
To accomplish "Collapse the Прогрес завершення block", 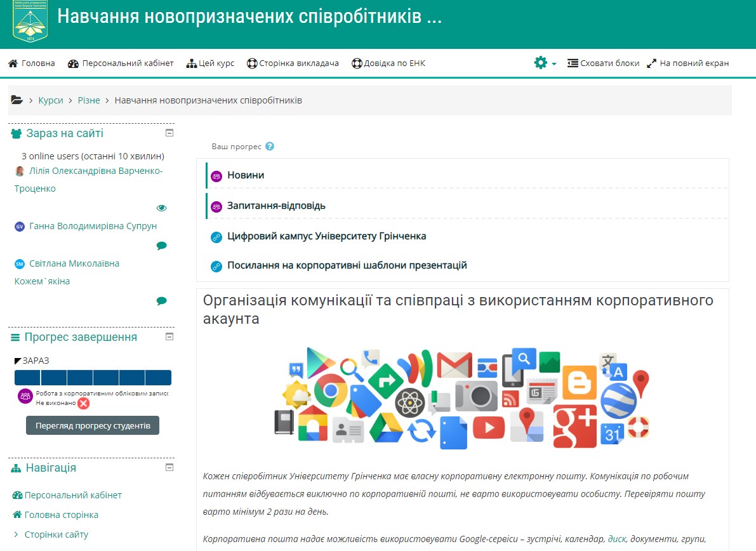I will [169, 337].
